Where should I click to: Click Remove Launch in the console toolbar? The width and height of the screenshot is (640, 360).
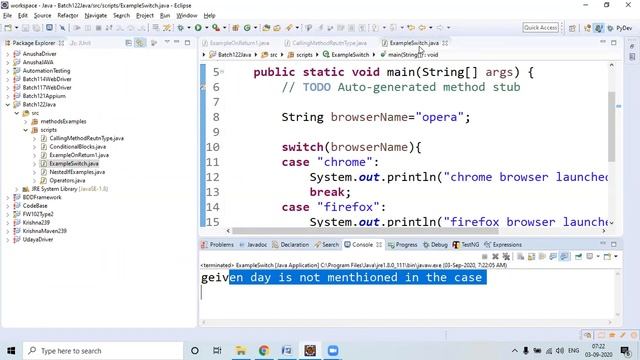pos(495,256)
